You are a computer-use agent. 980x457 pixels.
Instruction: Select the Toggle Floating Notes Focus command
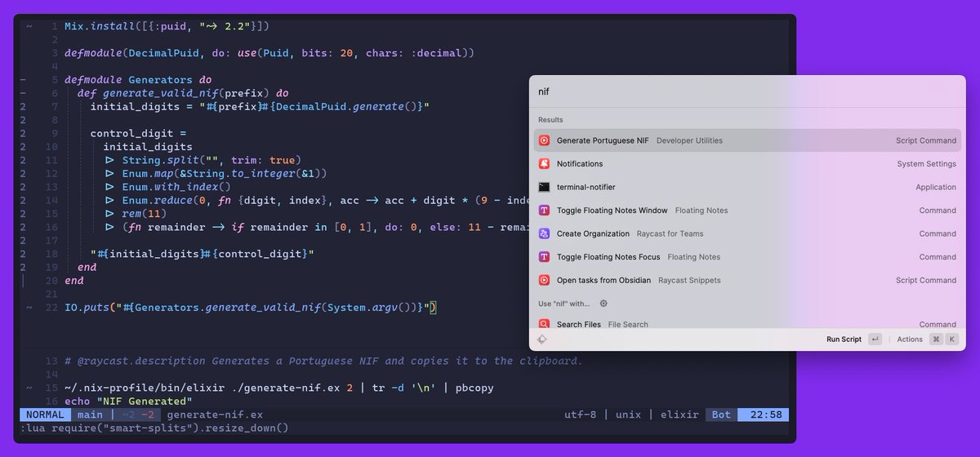(x=747, y=257)
